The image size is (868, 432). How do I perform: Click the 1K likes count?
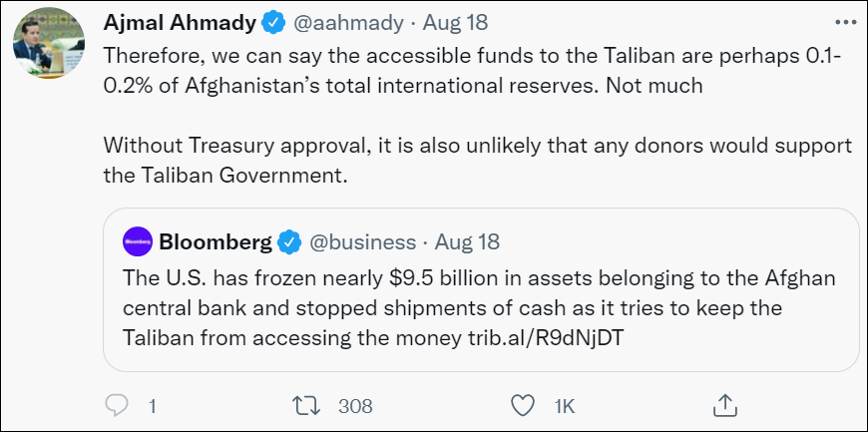[565, 406]
